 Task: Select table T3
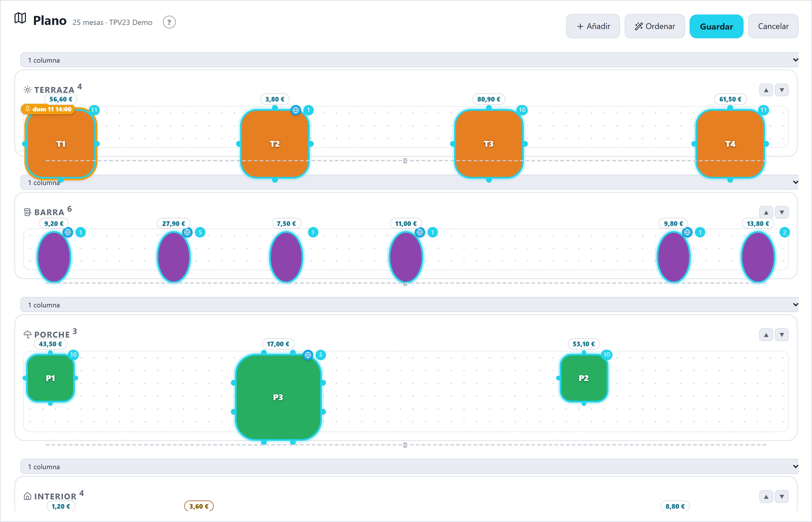pyautogui.click(x=488, y=144)
